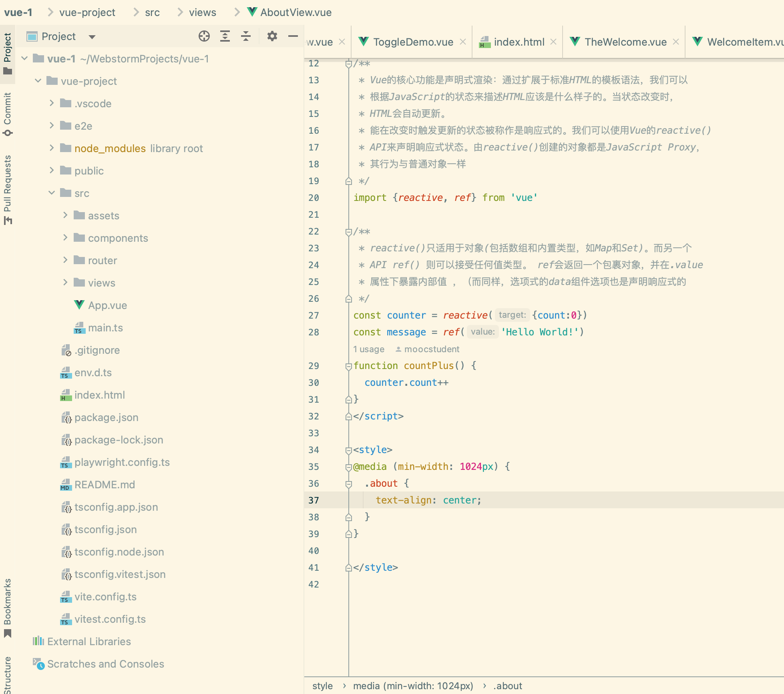Toggle fold end marker at line 19

coord(349,181)
